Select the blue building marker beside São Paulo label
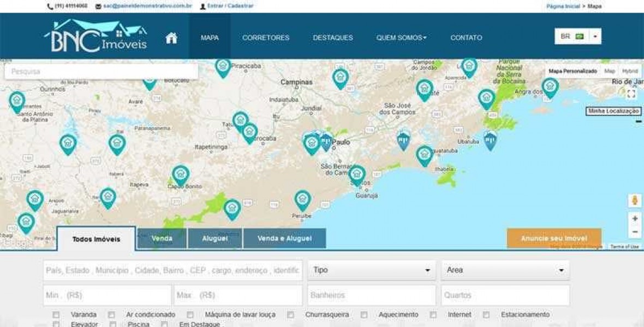Viewport: 644px width, 327px height. 326,142
